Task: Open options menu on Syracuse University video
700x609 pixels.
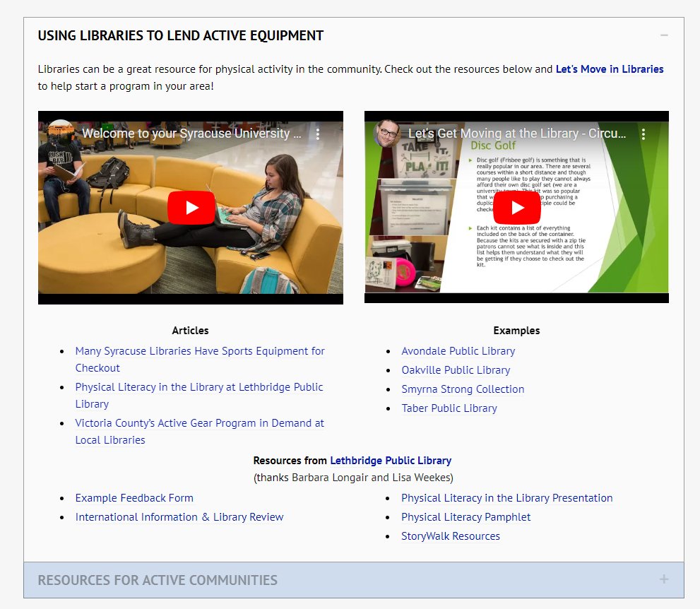Action: point(317,134)
